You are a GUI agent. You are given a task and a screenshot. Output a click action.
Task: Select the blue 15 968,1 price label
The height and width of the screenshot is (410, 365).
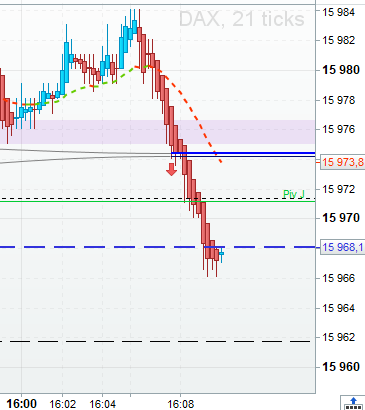(342, 247)
